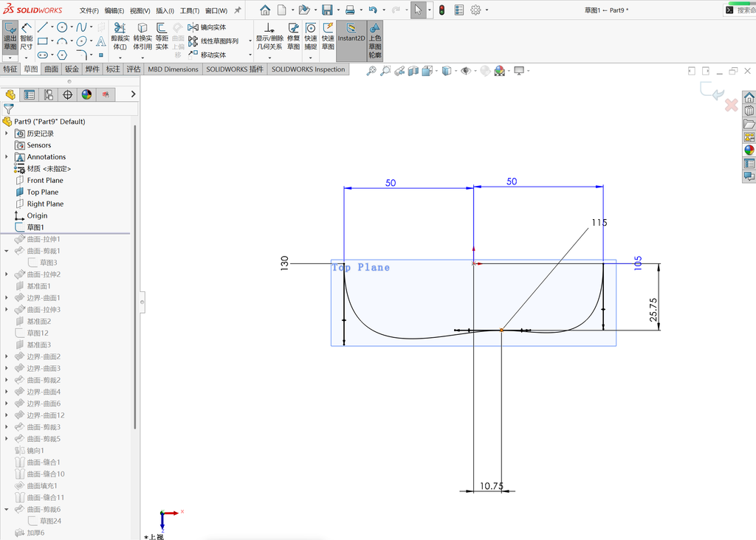Click the Rebuild traffic light icon
The width and height of the screenshot is (756, 540).
click(441, 10)
